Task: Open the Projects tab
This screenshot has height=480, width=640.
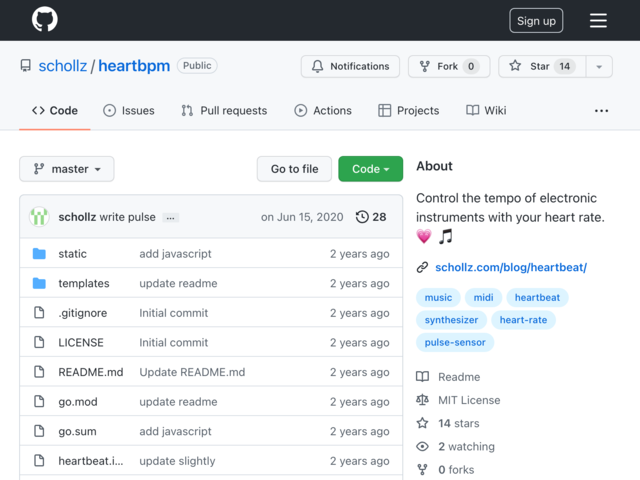Action: coord(409,111)
